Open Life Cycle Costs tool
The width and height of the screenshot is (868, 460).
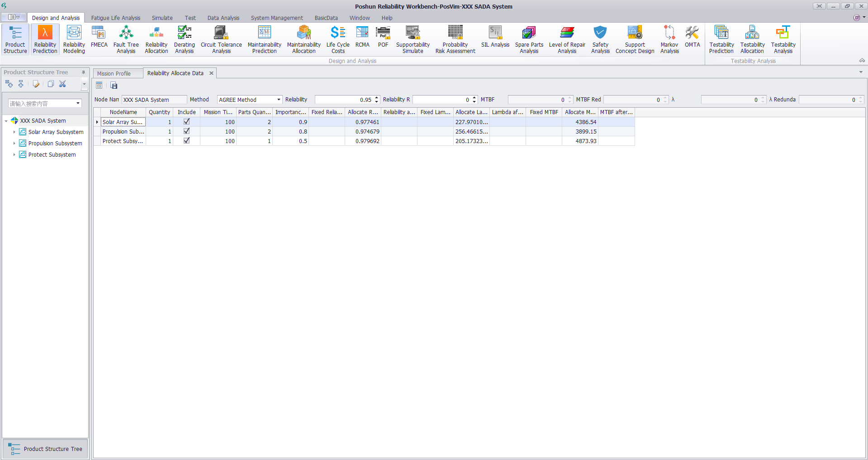(338, 39)
